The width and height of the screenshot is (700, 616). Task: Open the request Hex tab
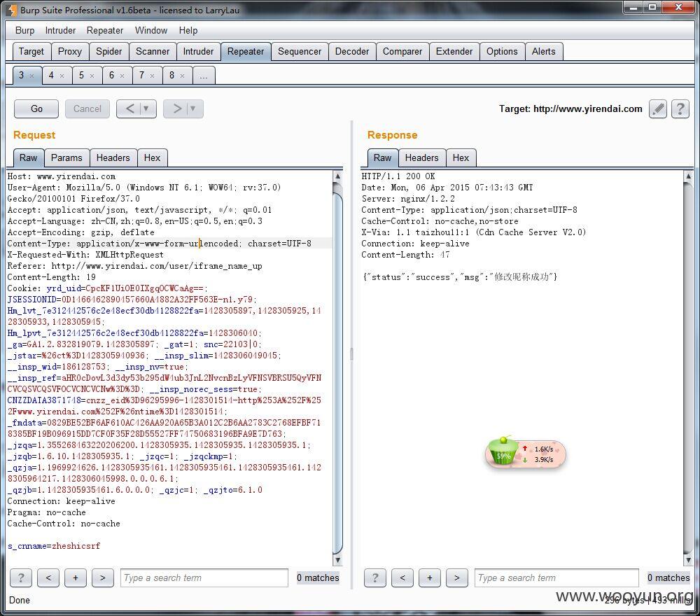(152, 157)
